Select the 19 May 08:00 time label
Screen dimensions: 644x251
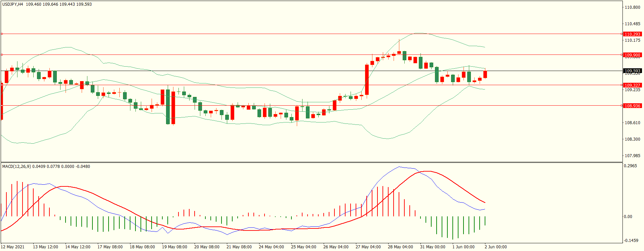174,247
